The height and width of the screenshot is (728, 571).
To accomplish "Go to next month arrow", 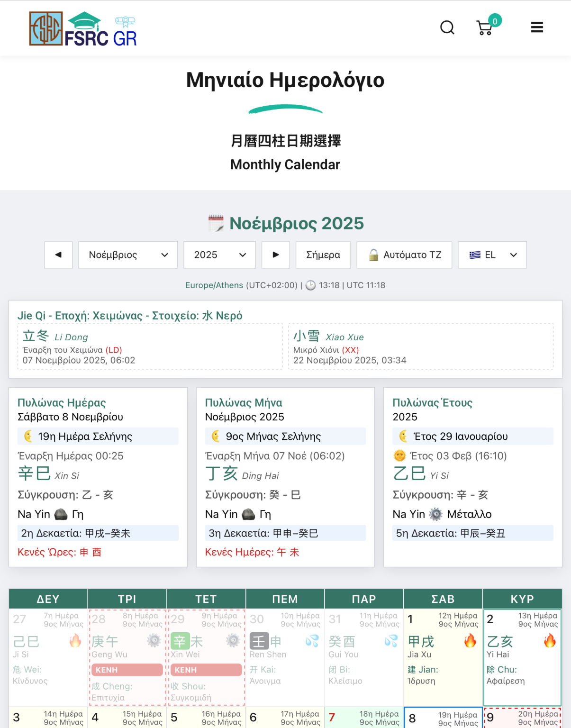I will (x=276, y=255).
